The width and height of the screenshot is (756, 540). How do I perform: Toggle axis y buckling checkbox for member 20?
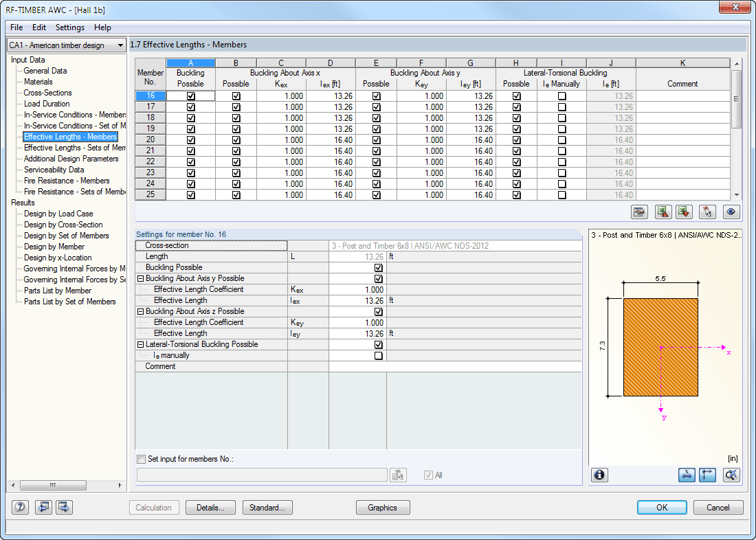(x=376, y=140)
